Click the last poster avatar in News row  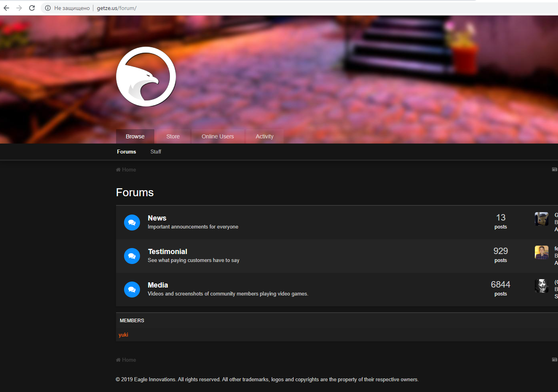tap(541, 219)
